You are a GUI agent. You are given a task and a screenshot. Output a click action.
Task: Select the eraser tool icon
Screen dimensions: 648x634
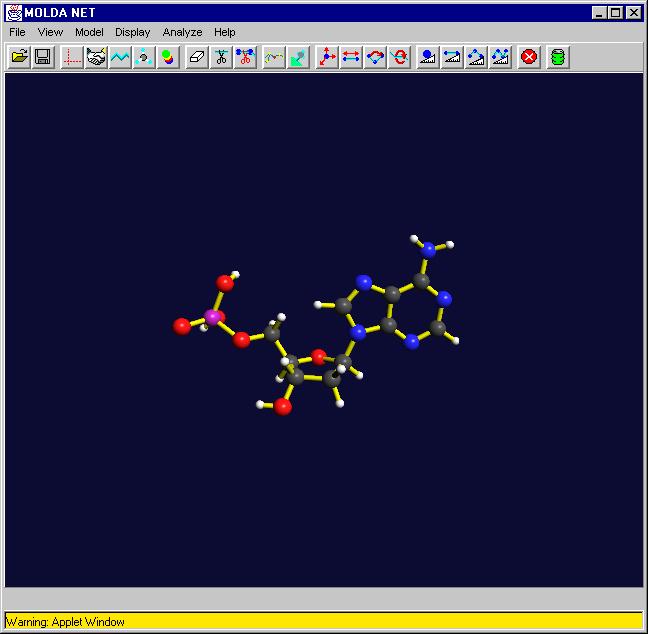(x=197, y=57)
